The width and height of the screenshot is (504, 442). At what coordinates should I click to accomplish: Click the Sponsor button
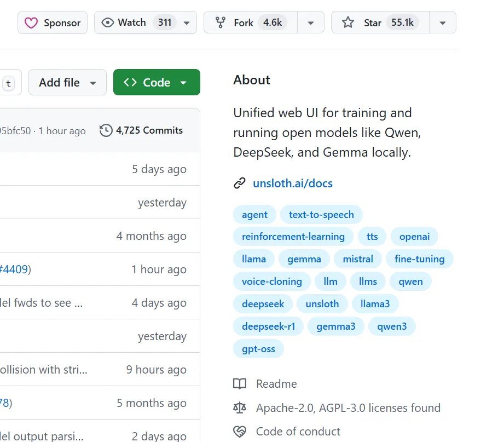(53, 22)
